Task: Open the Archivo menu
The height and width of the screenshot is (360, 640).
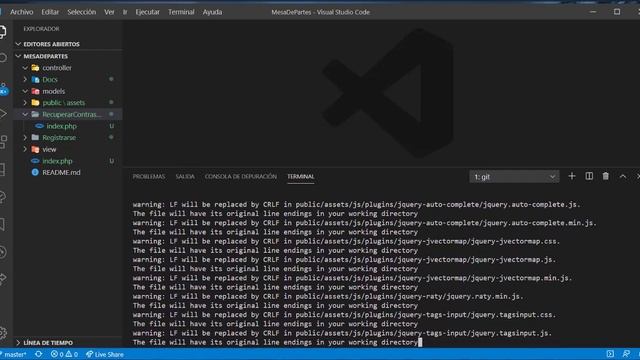Action: coord(22,12)
